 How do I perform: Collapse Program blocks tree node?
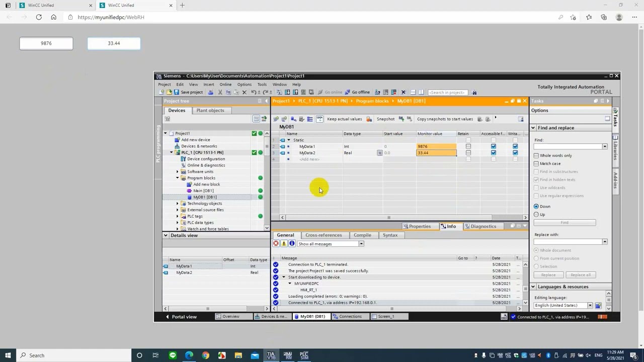pos(178,178)
